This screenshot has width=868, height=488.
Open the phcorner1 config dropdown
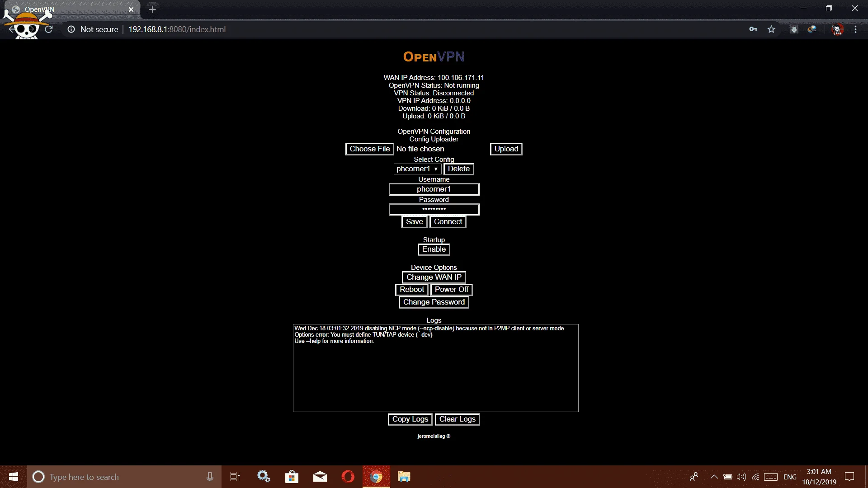pos(417,169)
